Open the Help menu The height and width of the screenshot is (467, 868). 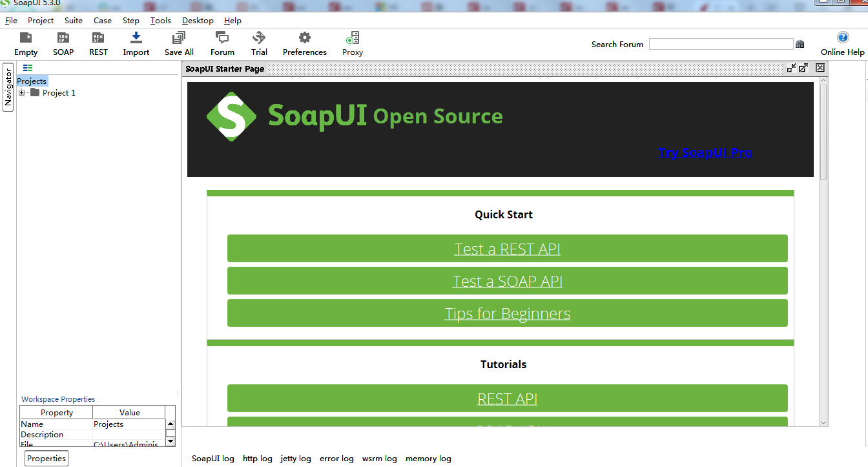coord(232,21)
